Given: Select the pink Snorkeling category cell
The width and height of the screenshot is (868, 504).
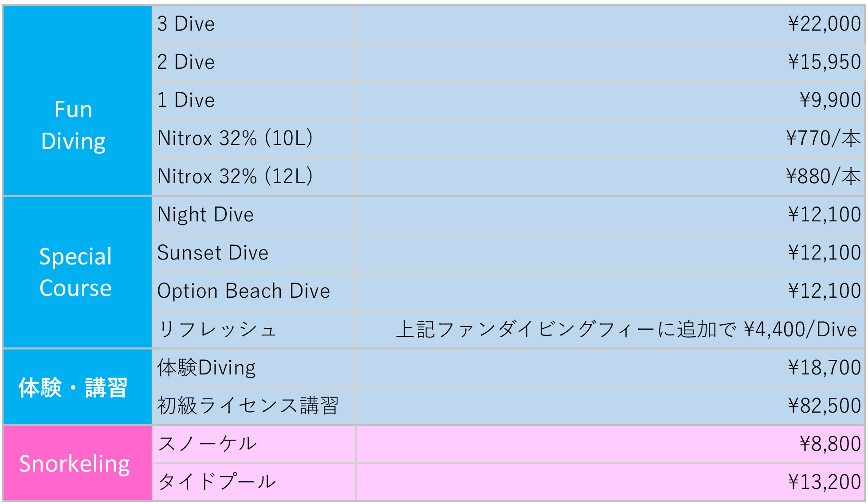Looking at the screenshot, I should coord(75,464).
